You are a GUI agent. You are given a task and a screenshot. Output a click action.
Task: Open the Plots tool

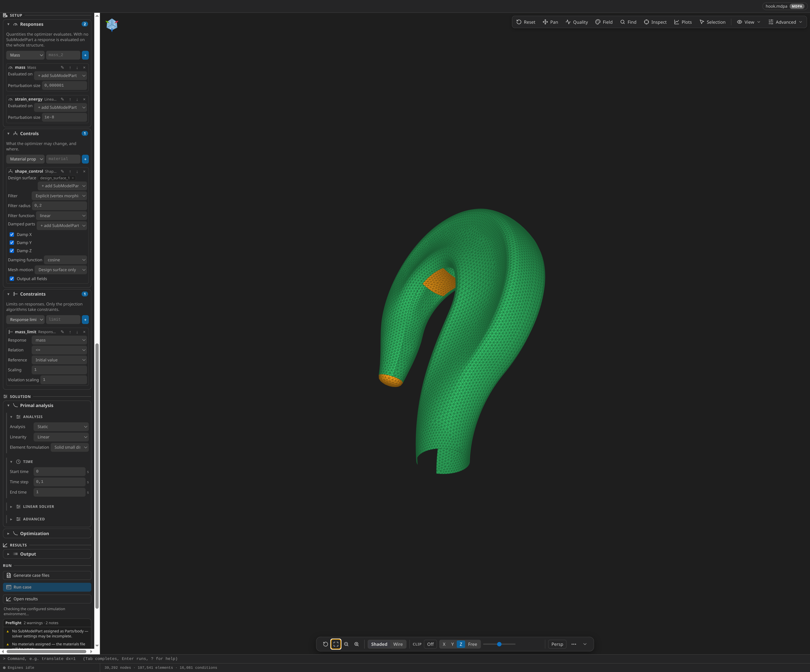tap(683, 22)
